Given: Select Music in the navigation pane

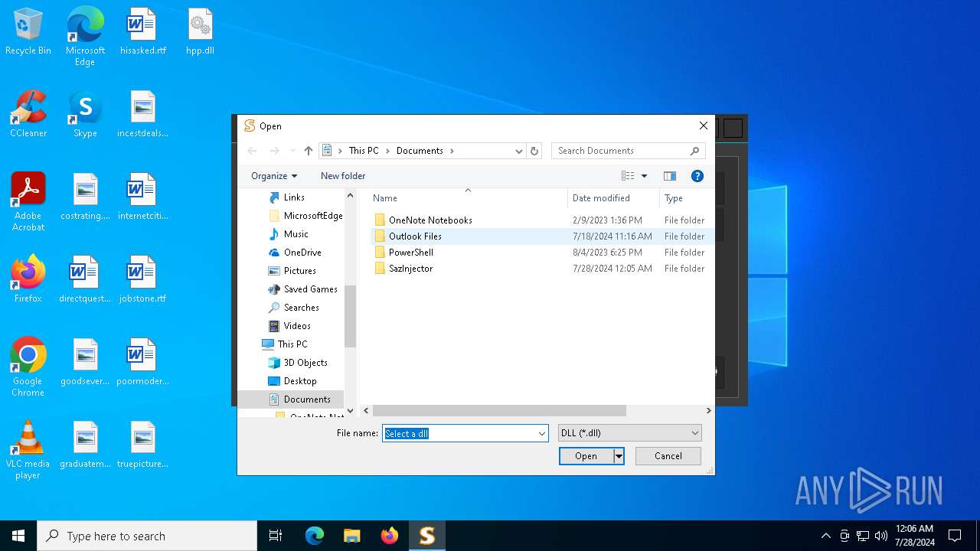Looking at the screenshot, I should [x=296, y=234].
